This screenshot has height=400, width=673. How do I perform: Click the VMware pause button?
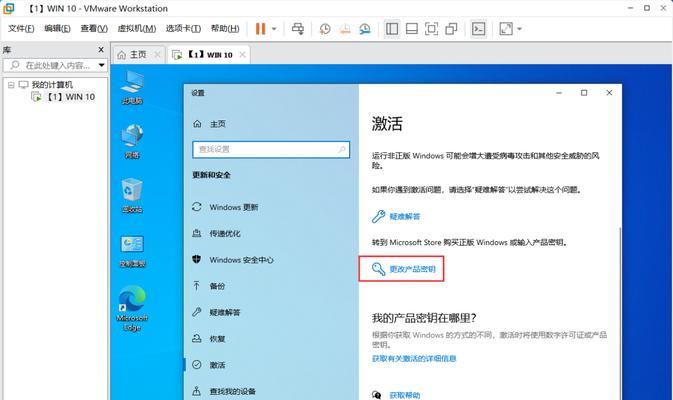click(x=260, y=29)
